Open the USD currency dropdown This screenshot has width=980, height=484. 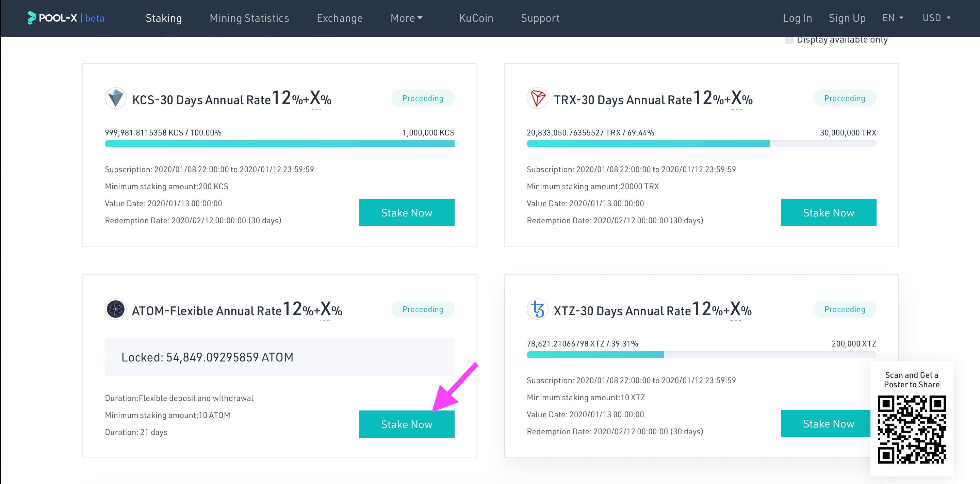coord(936,18)
